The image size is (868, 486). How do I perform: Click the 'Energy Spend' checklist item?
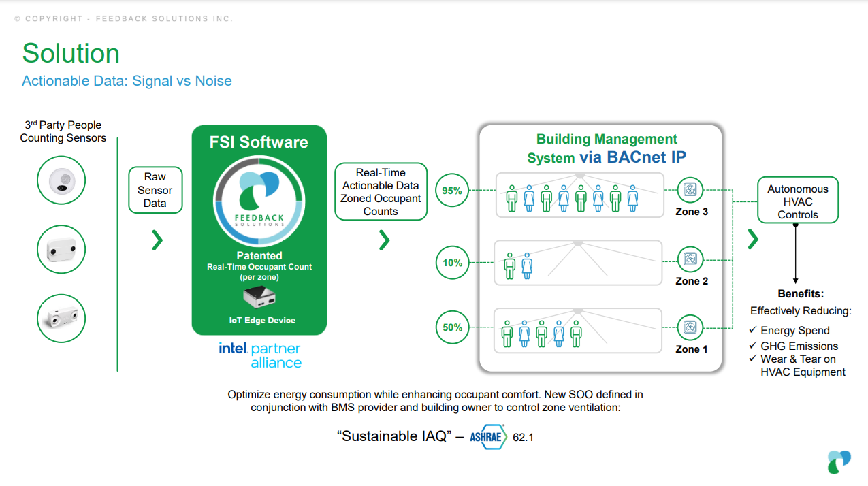pyautogui.click(x=789, y=330)
